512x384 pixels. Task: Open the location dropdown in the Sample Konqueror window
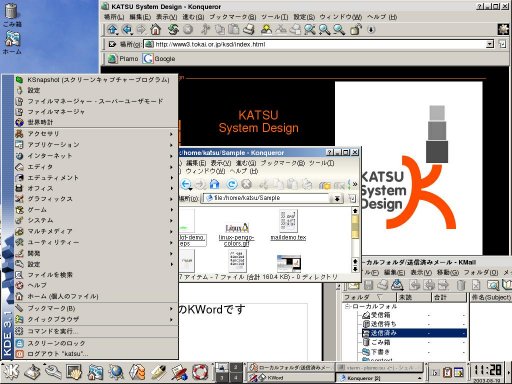click(x=337, y=198)
